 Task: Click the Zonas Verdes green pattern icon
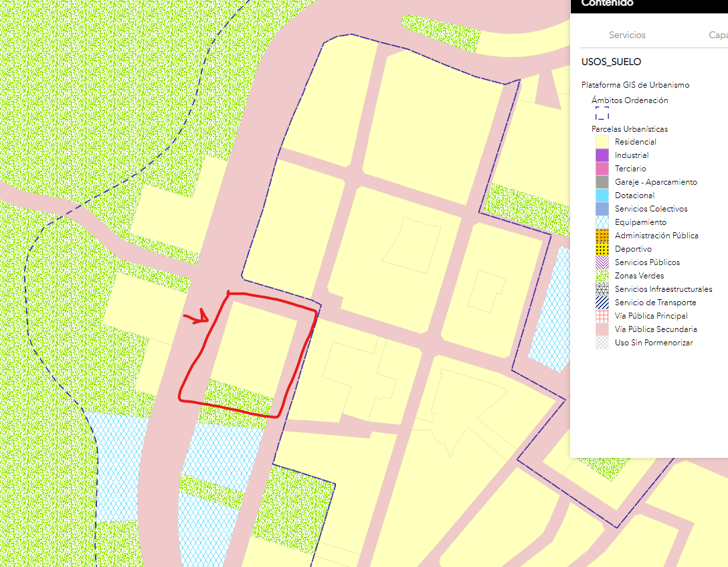(x=602, y=276)
